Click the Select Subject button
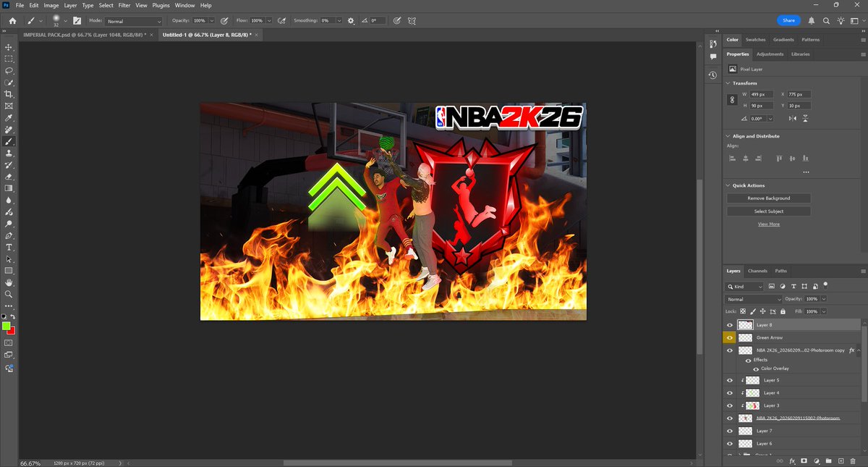The width and height of the screenshot is (868, 467). coord(768,211)
